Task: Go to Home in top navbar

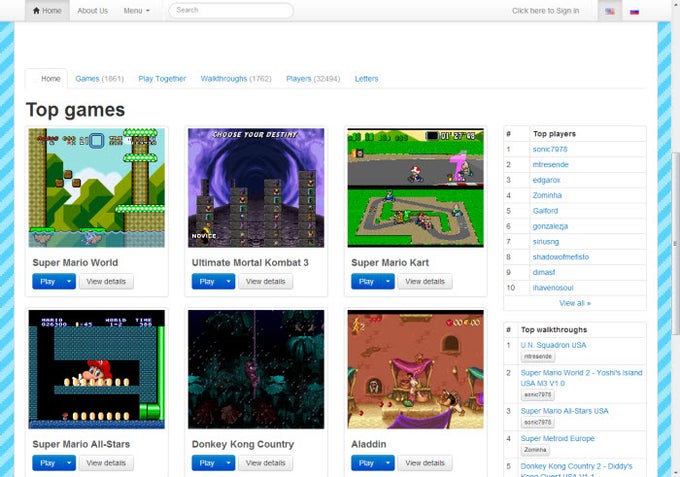Action: click(x=47, y=10)
